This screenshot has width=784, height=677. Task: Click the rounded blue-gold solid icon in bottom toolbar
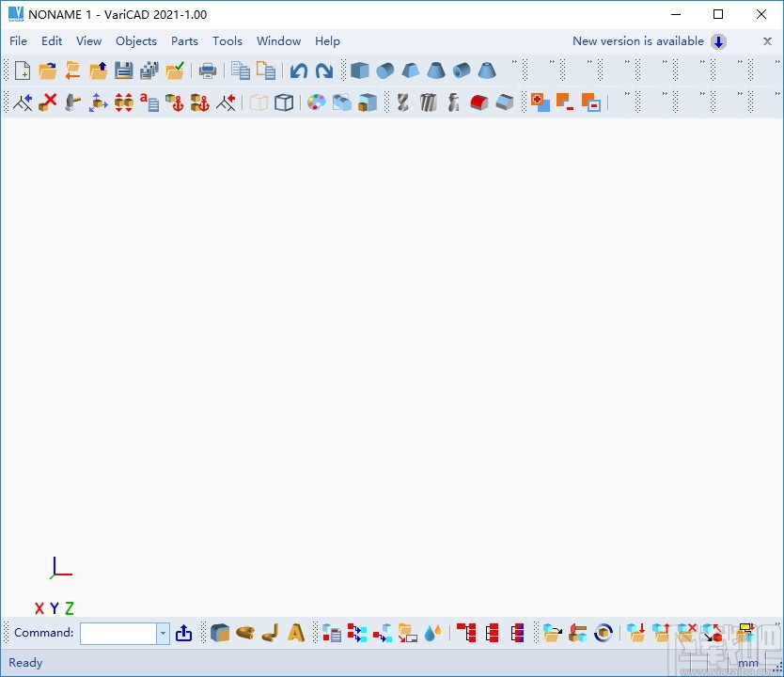pos(219,633)
